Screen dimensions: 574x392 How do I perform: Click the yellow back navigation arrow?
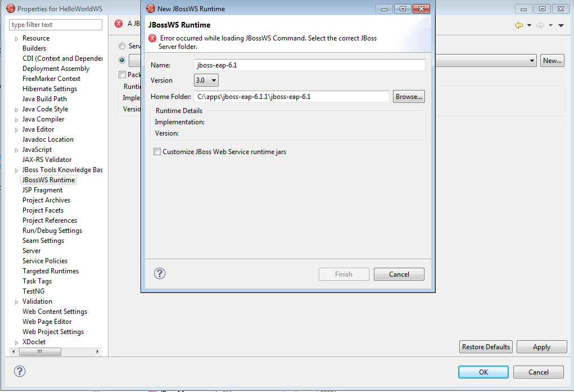tap(519, 25)
